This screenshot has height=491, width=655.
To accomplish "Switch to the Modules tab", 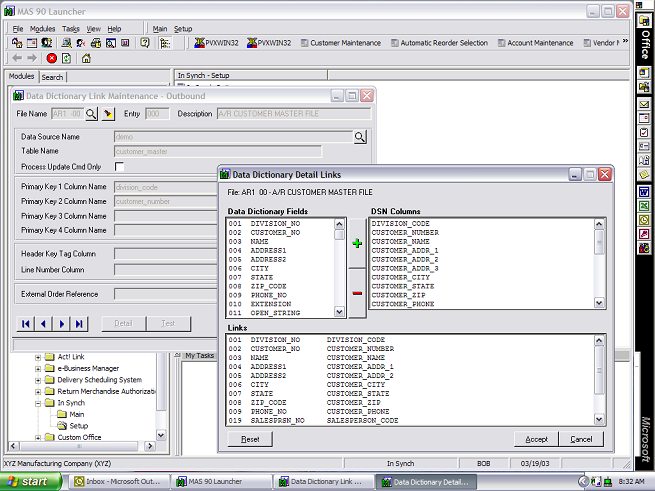I will [x=22, y=76].
